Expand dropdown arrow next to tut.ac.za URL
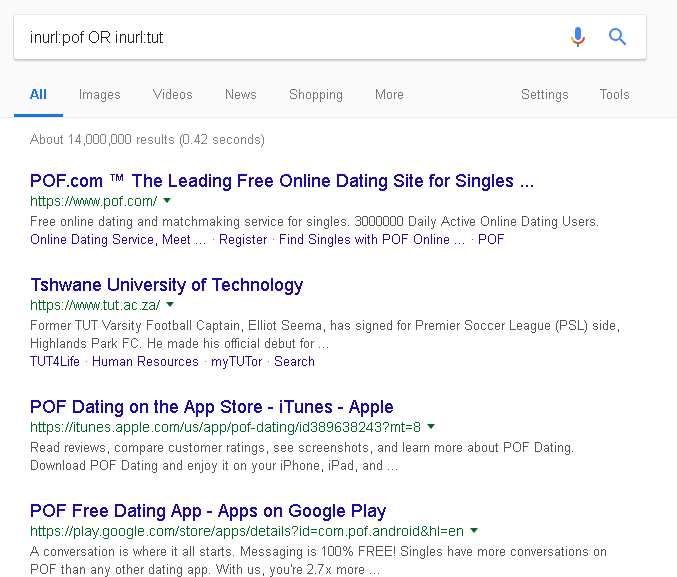 point(170,304)
